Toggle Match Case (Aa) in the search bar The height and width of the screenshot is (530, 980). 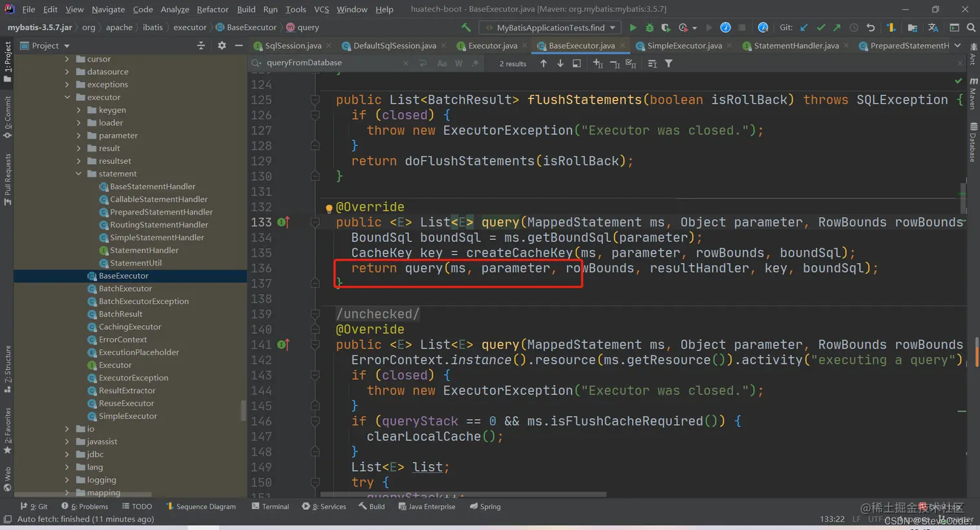[442, 63]
